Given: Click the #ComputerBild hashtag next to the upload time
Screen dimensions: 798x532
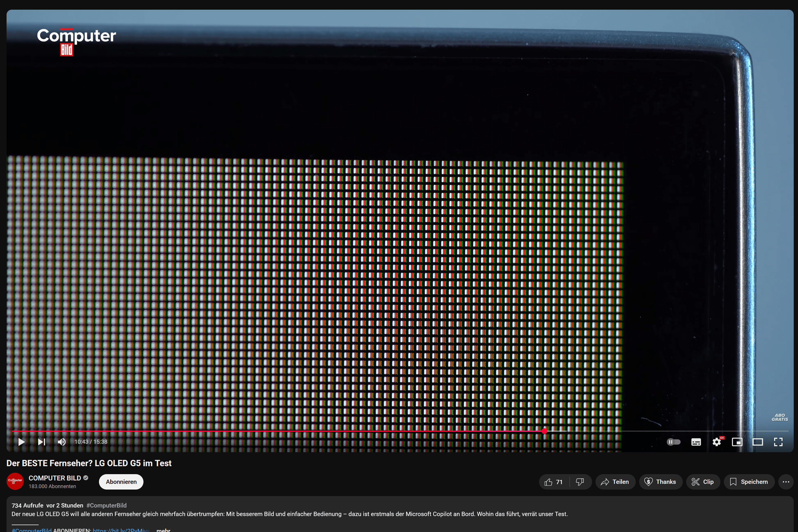Looking at the screenshot, I should (x=107, y=505).
